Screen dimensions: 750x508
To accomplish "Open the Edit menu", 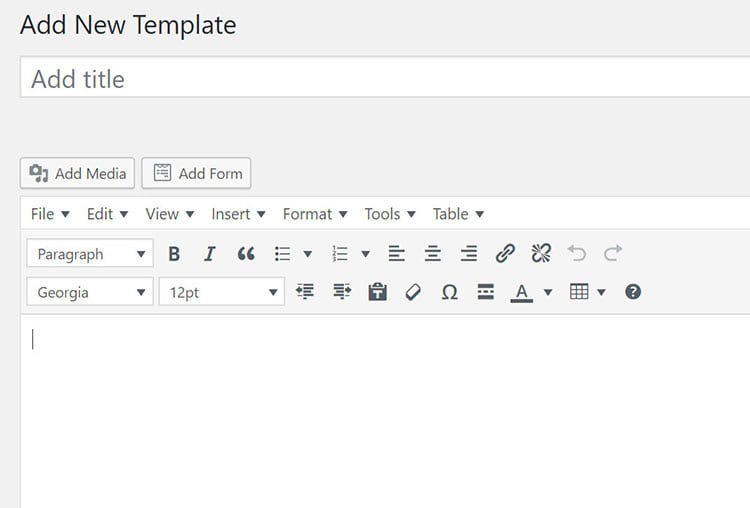I will pyautogui.click(x=107, y=214).
